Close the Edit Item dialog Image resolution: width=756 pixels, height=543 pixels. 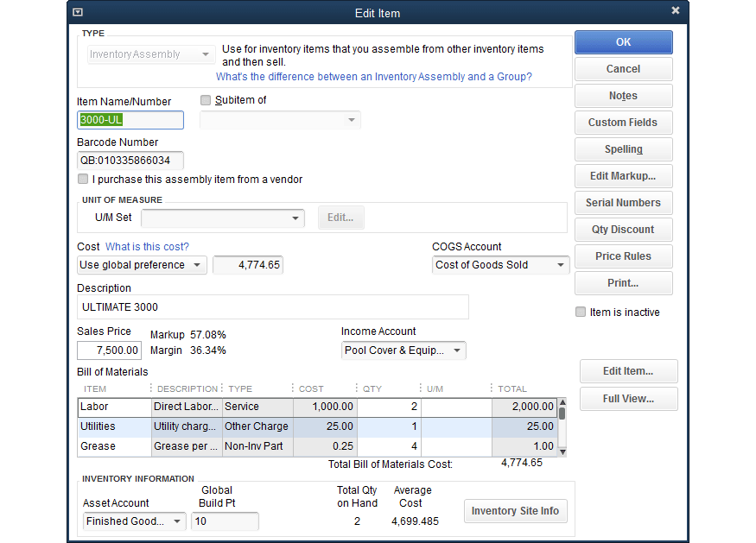[676, 10]
